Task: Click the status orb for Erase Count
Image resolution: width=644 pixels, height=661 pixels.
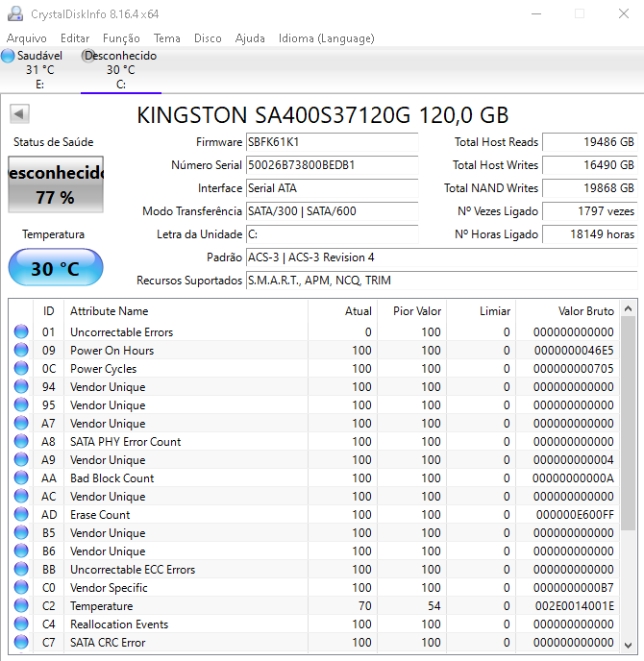Action: [21, 514]
